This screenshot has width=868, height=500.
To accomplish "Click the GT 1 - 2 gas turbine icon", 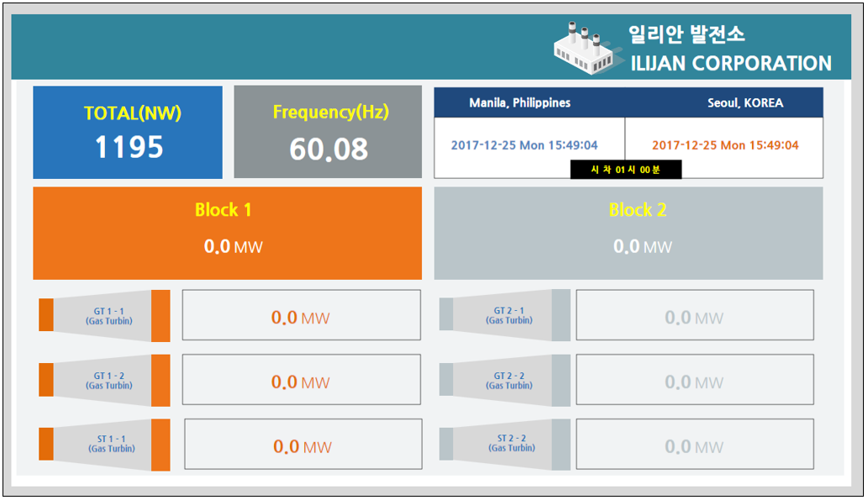I will [104, 381].
